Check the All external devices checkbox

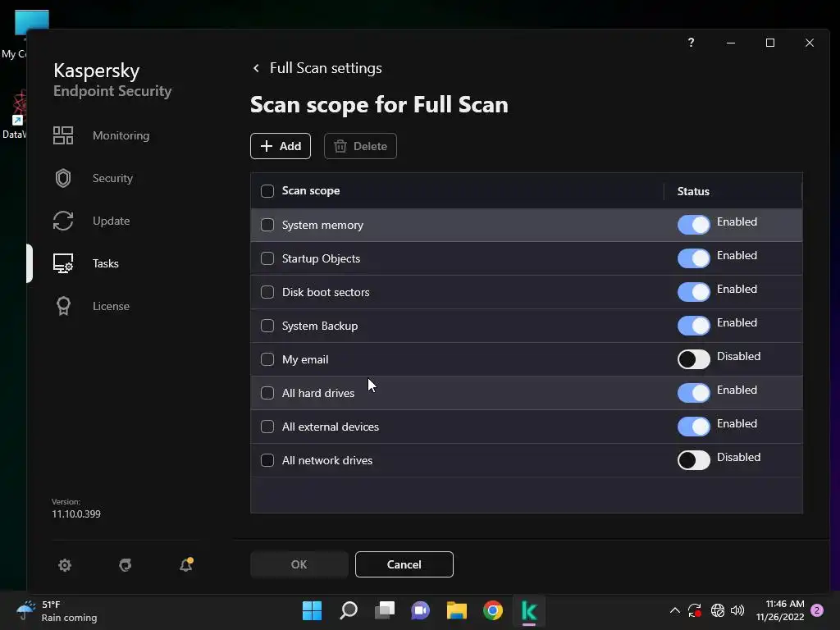[267, 427]
